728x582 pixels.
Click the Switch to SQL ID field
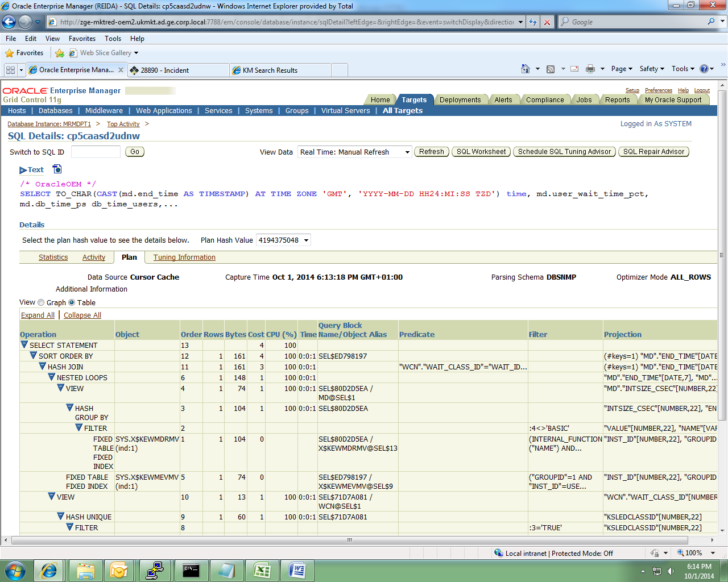(x=96, y=152)
